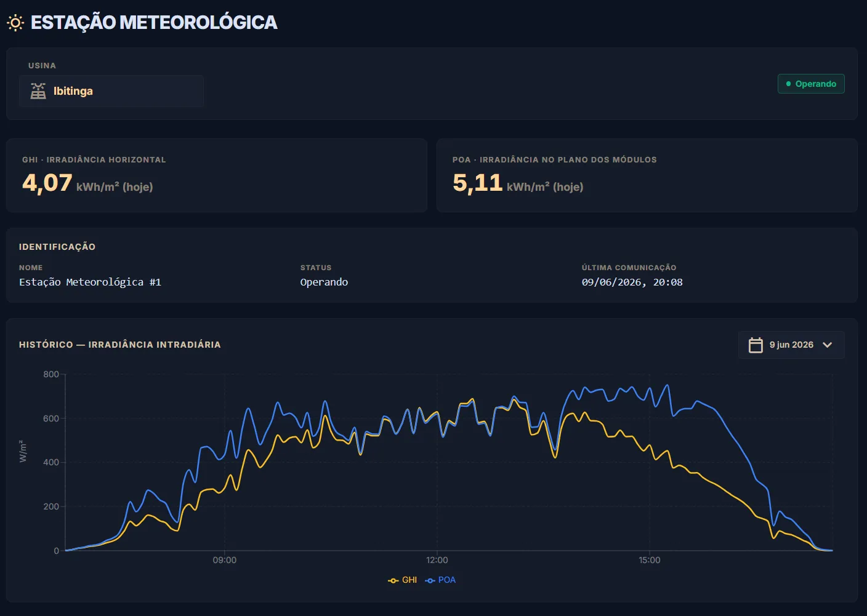
Task: Click the W/m² axis title
Action: point(23,451)
